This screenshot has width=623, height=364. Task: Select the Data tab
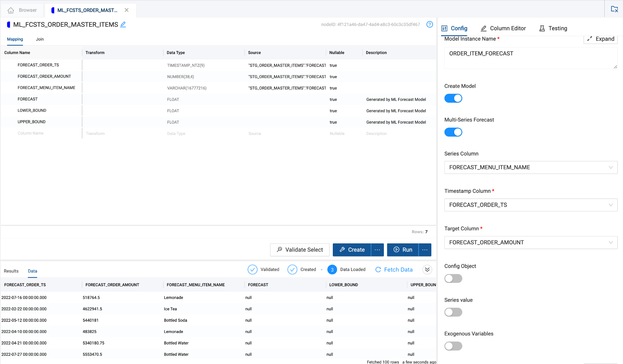33,271
